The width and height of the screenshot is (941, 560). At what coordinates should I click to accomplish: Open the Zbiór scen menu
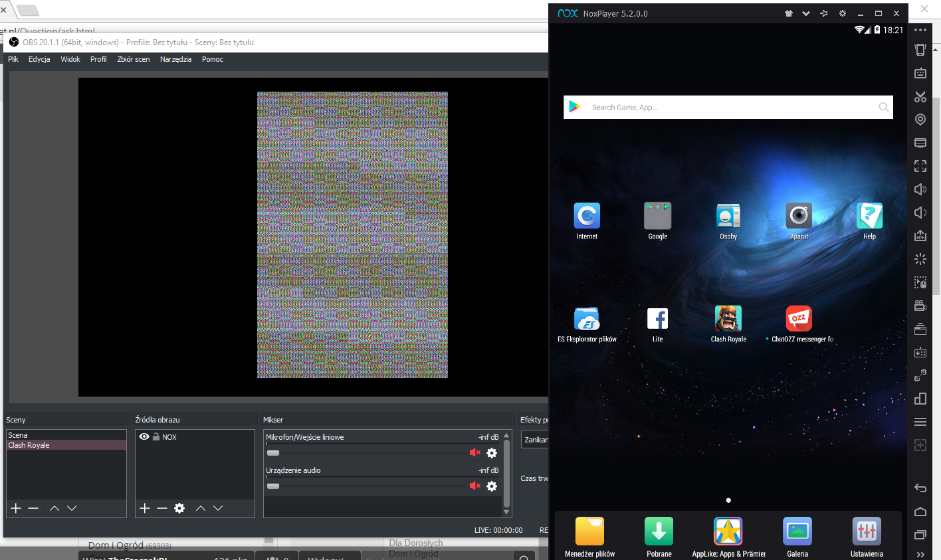[133, 59]
